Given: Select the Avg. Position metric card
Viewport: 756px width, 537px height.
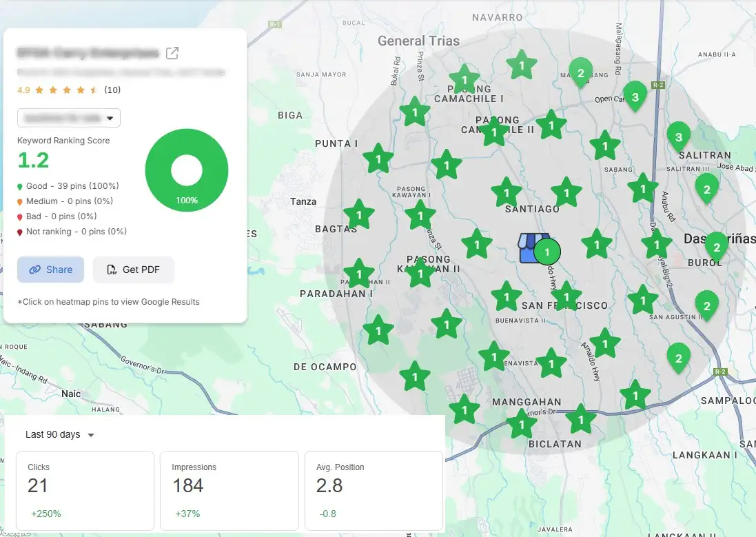Looking at the screenshot, I should [373, 490].
